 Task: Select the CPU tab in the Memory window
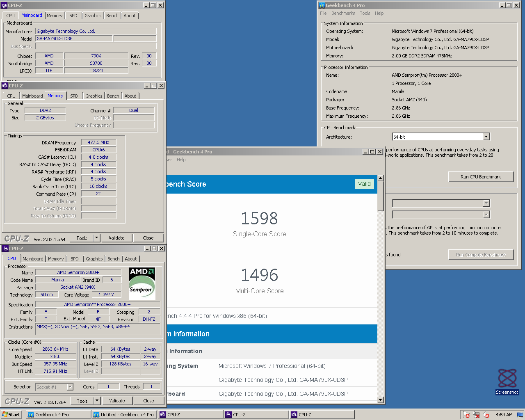coord(11,96)
